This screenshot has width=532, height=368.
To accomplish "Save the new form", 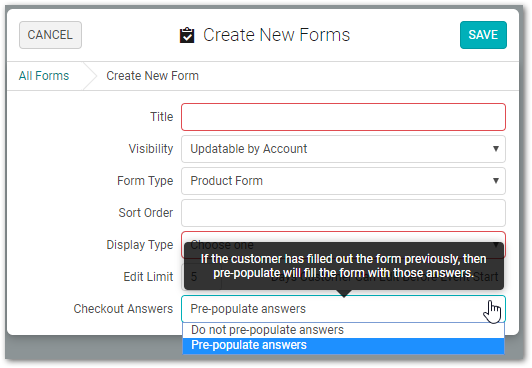I will point(483,35).
